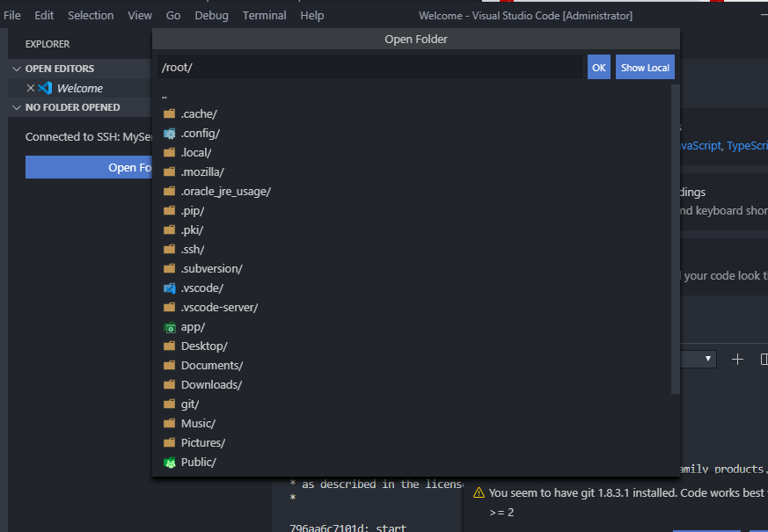
Task: Click the .pip folder icon
Action: click(x=170, y=210)
